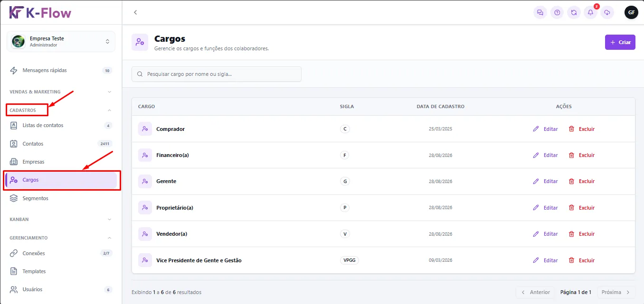This screenshot has height=304, width=644.
Task: Collapse sidebar with the back chevron
Action: 135,12
